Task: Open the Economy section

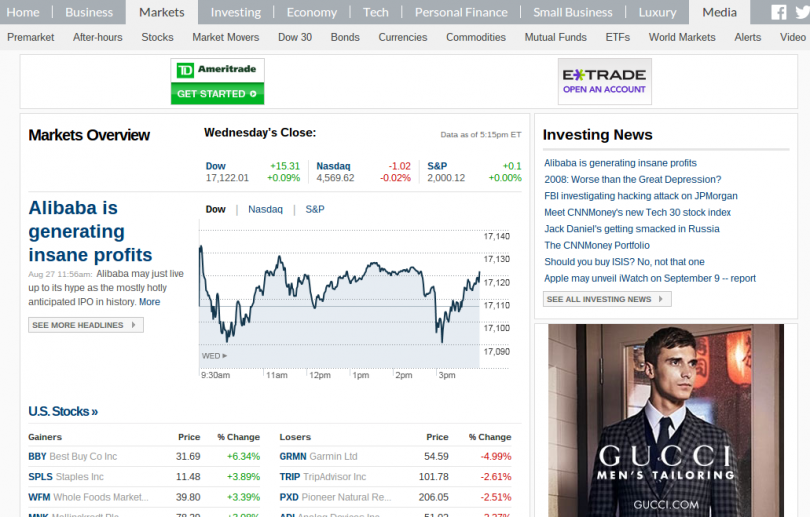Action: 311,12
